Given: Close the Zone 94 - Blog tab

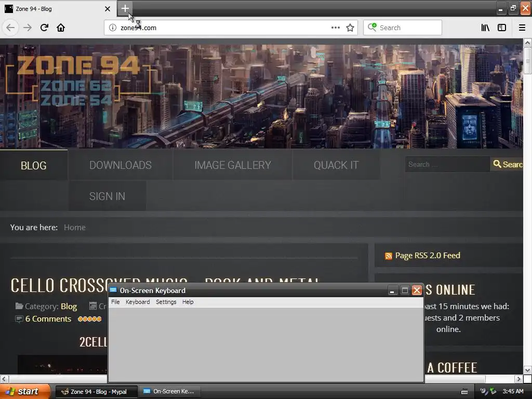Looking at the screenshot, I should (107, 9).
